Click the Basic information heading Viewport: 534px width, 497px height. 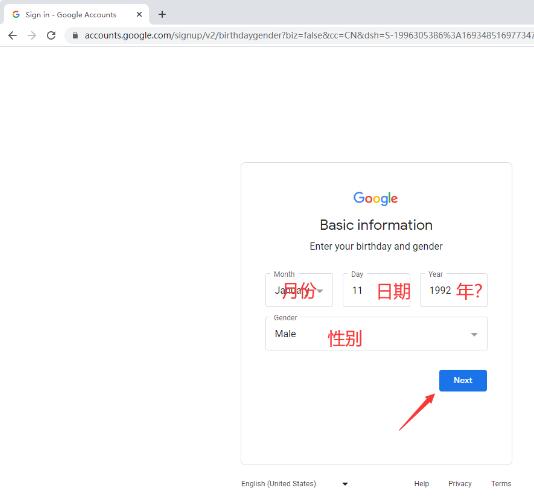(376, 225)
